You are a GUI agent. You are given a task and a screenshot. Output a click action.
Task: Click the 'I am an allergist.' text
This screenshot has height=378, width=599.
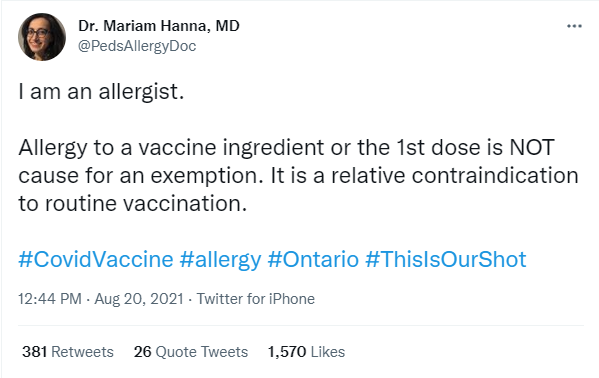pos(101,92)
